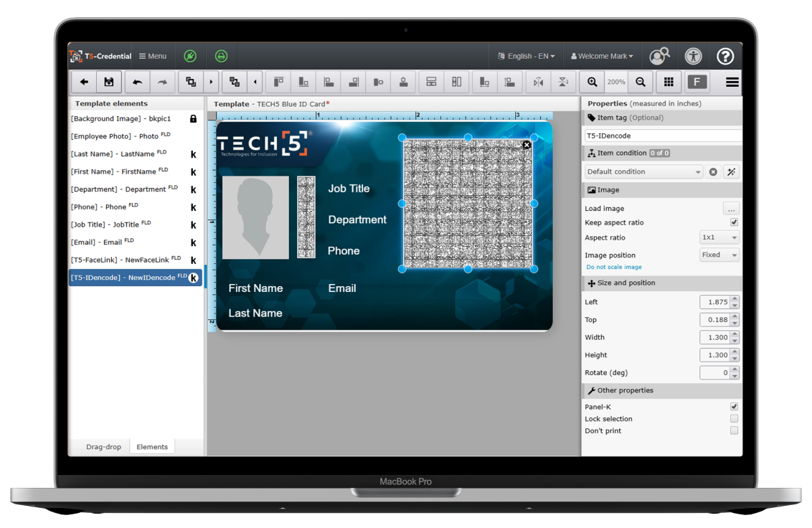Uncheck Keep aspect ratio checkbox
The image size is (812, 528).
(734, 222)
